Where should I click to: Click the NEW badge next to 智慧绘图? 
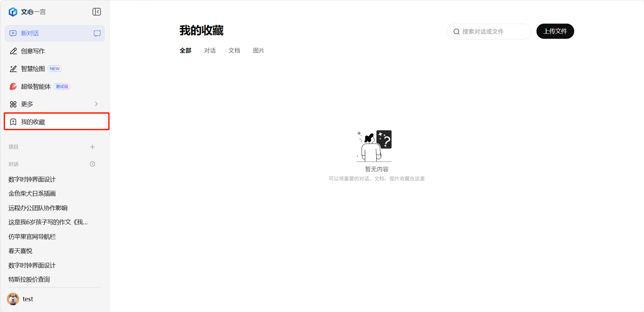point(55,69)
